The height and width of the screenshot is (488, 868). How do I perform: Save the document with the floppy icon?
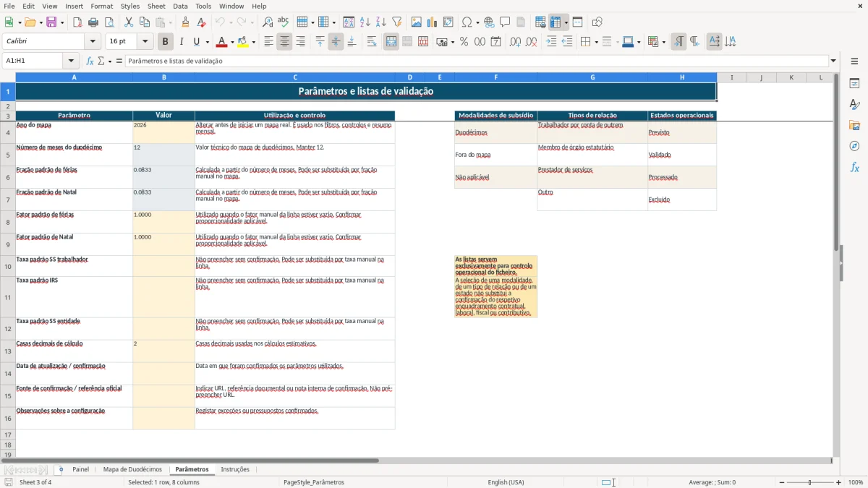coord(51,22)
